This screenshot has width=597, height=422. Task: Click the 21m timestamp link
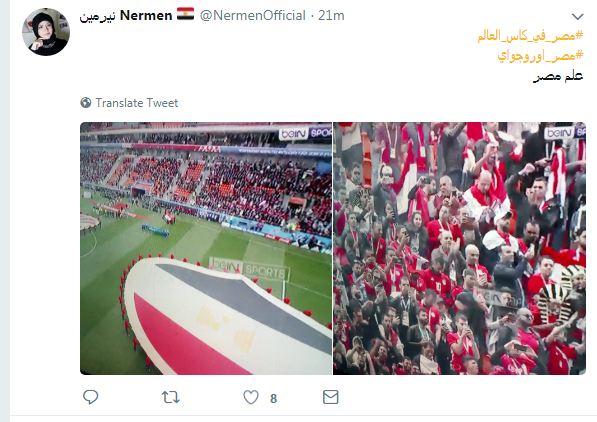(x=331, y=16)
